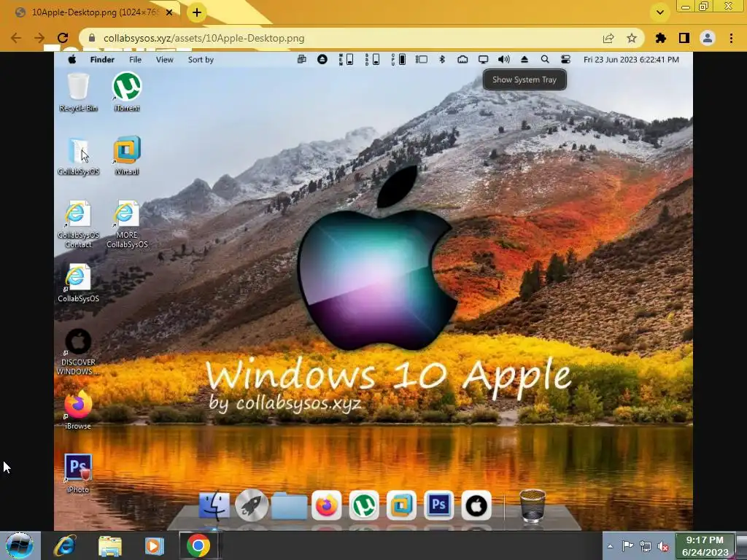Open the View menu
747x560 pixels.
pyautogui.click(x=164, y=60)
